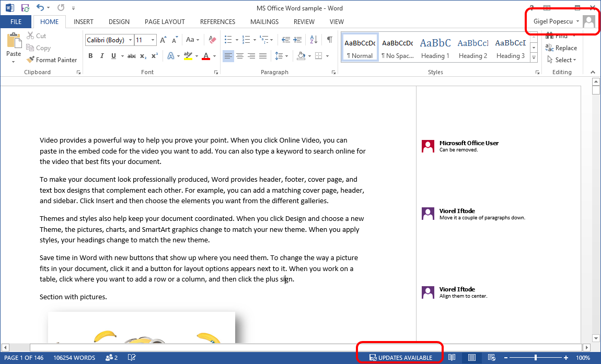Open the Change Case Aa dropdown

pyautogui.click(x=192, y=40)
